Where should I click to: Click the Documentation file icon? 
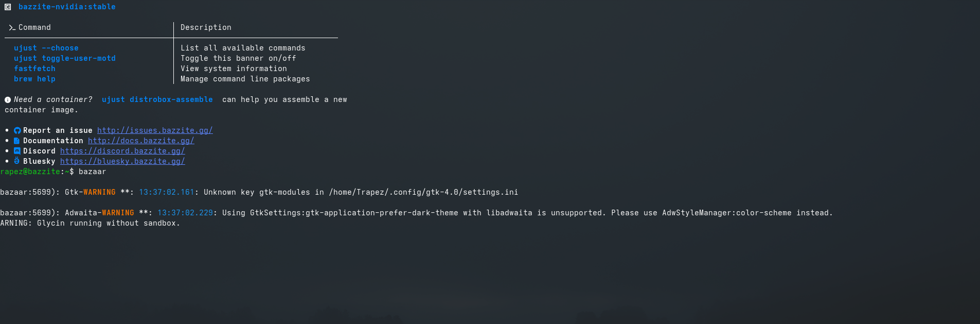coord(17,141)
